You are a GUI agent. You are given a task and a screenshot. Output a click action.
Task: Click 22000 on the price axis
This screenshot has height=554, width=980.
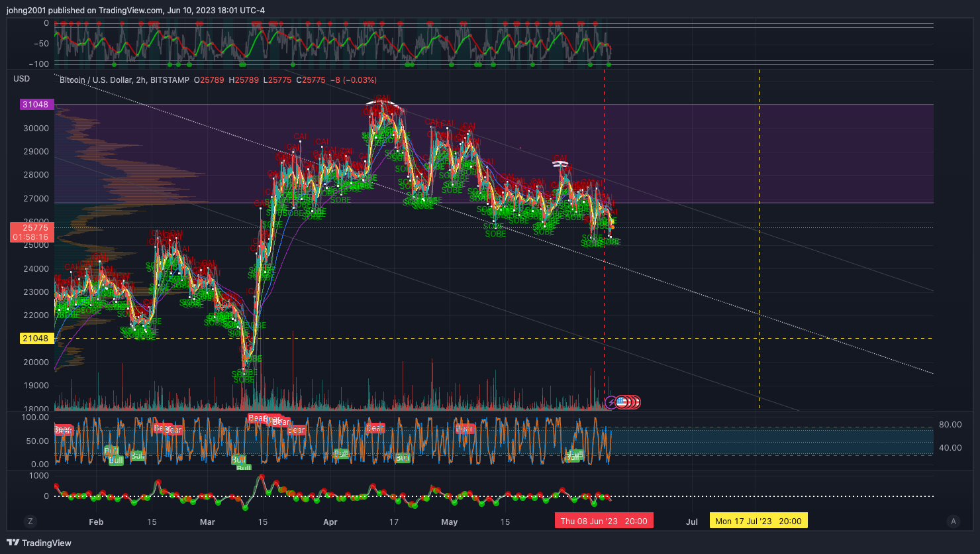coord(36,315)
